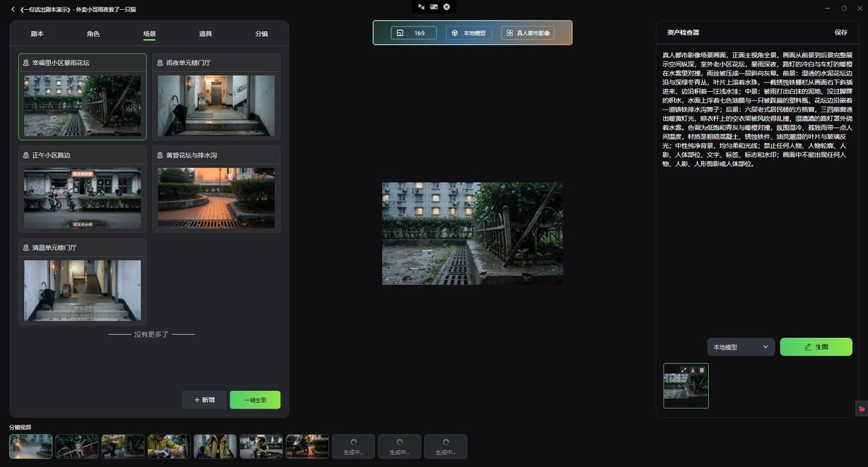Open the 本地模型 selector in the top bar

469,33
